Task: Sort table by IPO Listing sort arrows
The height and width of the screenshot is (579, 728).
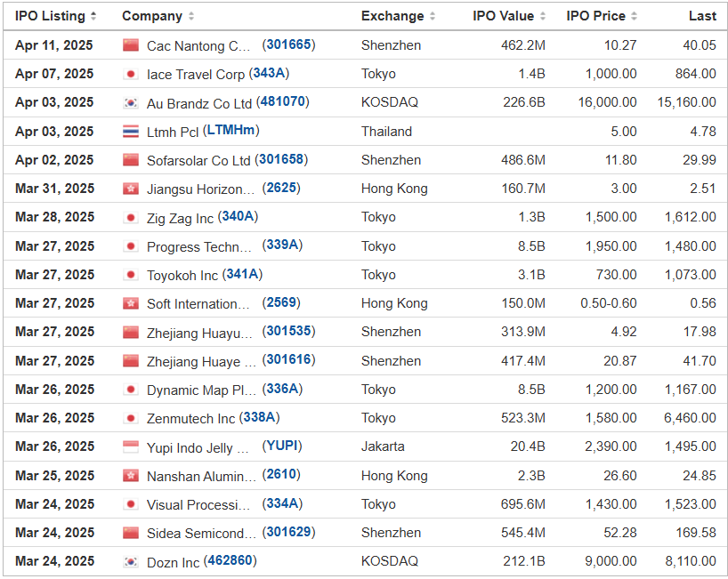Action: pyautogui.click(x=93, y=16)
